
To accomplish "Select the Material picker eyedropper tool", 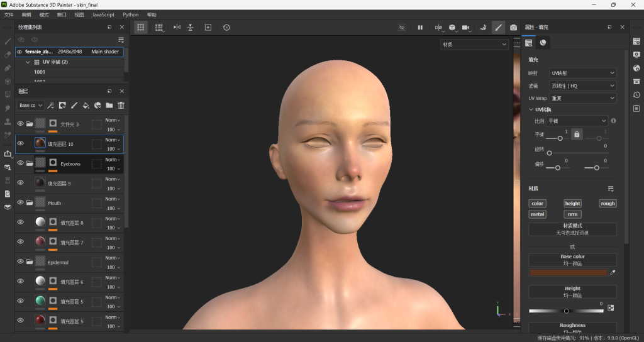I will [8, 135].
